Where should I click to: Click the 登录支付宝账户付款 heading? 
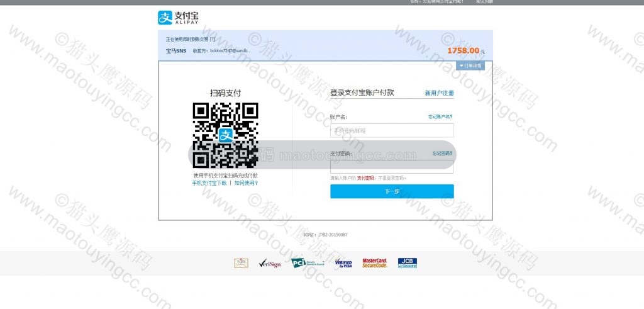click(362, 93)
